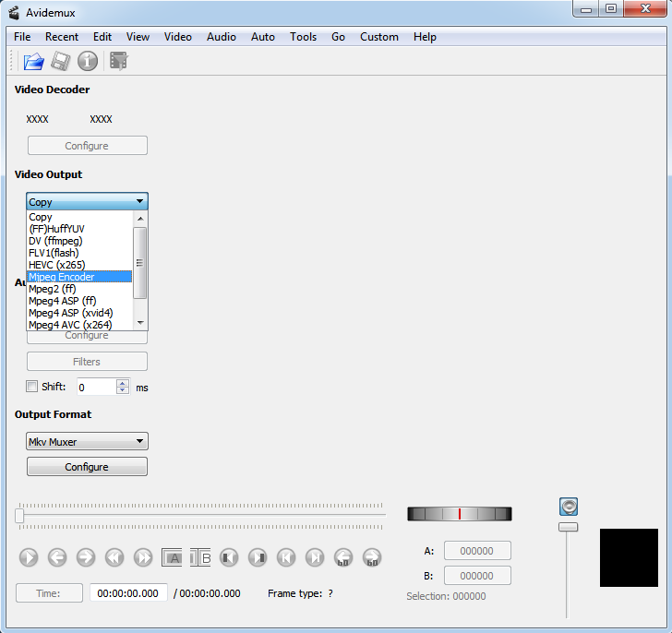Click the Save Video floppy icon
The width and height of the screenshot is (672, 633).
click(x=61, y=62)
